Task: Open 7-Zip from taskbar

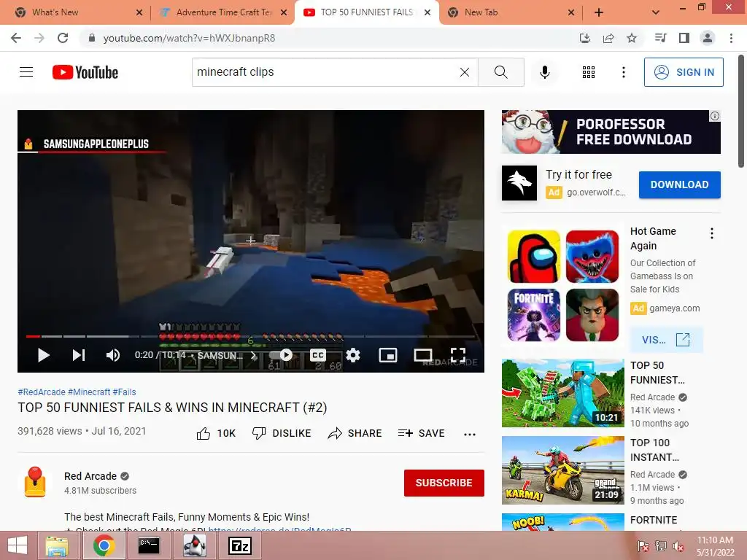Action: [239, 545]
